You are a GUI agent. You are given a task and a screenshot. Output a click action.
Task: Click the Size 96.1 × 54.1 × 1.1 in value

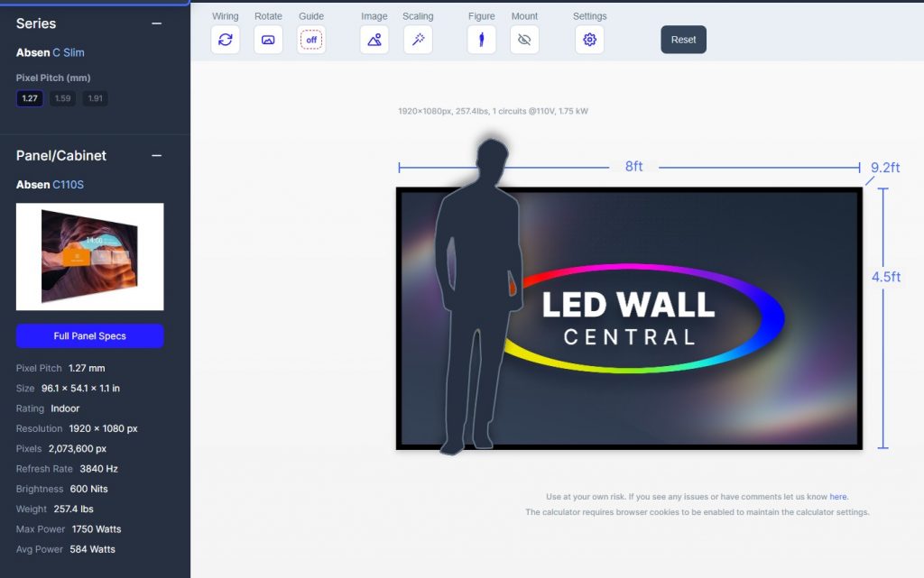[80, 389]
